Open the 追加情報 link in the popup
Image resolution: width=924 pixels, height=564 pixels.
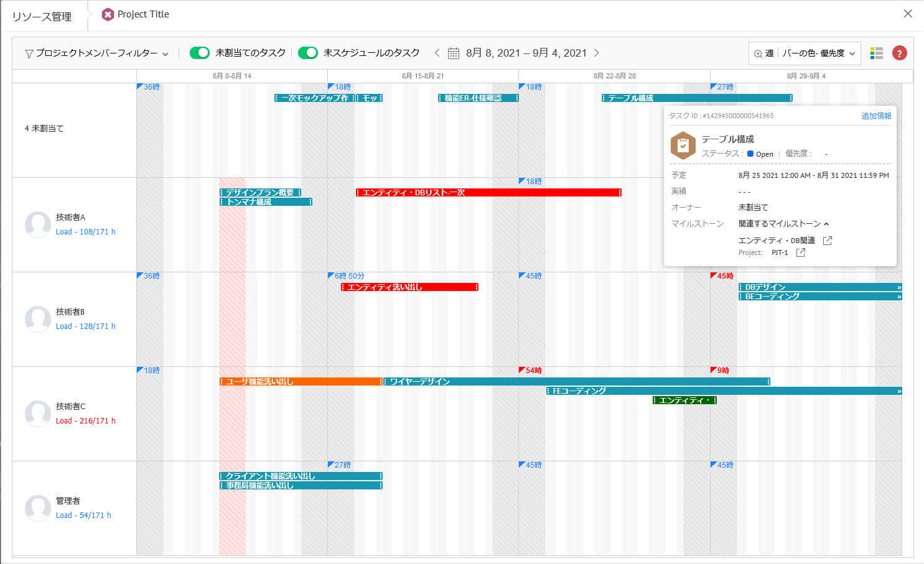click(876, 116)
